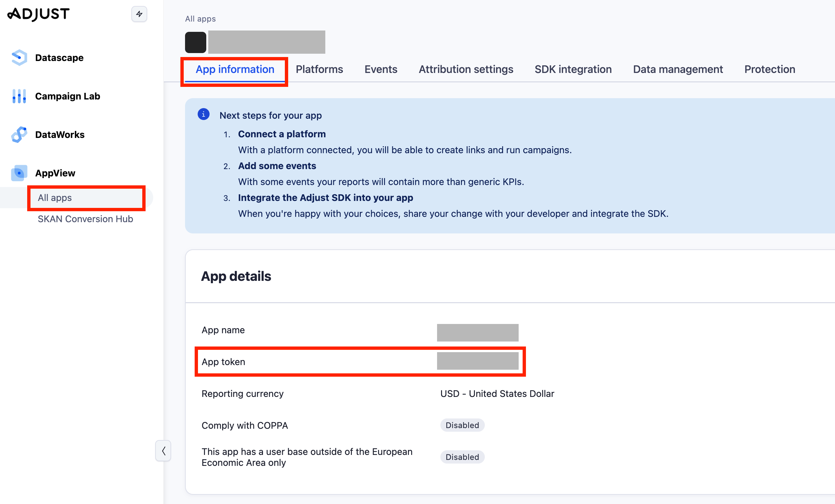Viewport: 835px width, 504px height.
Task: Go to the Data management tab
Action: click(678, 69)
